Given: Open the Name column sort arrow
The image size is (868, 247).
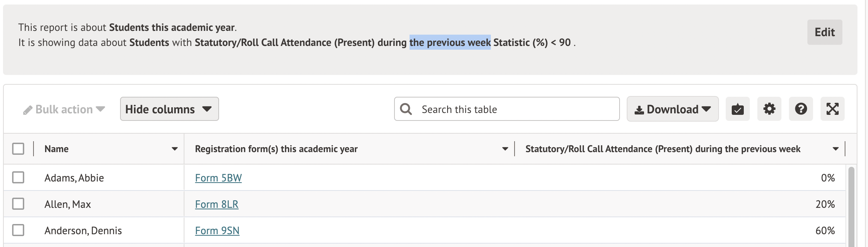Looking at the screenshot, I should (x=175, y=149).
